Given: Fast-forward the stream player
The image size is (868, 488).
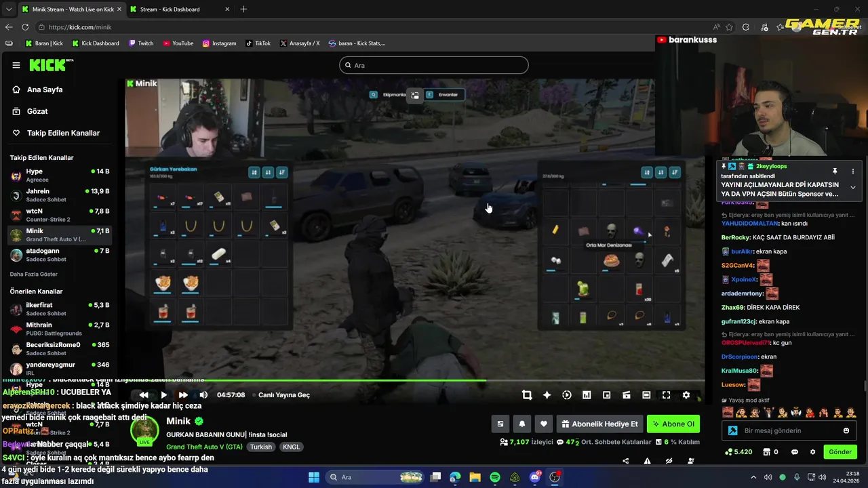Looking at the screenshot, I should click(x=183, y=395).
